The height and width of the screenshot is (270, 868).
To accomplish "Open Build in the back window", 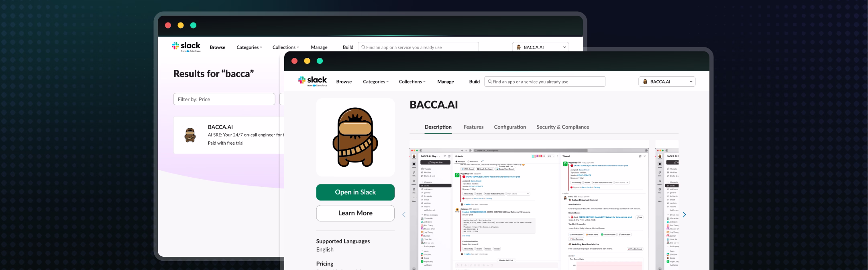I will click(348, 47).
